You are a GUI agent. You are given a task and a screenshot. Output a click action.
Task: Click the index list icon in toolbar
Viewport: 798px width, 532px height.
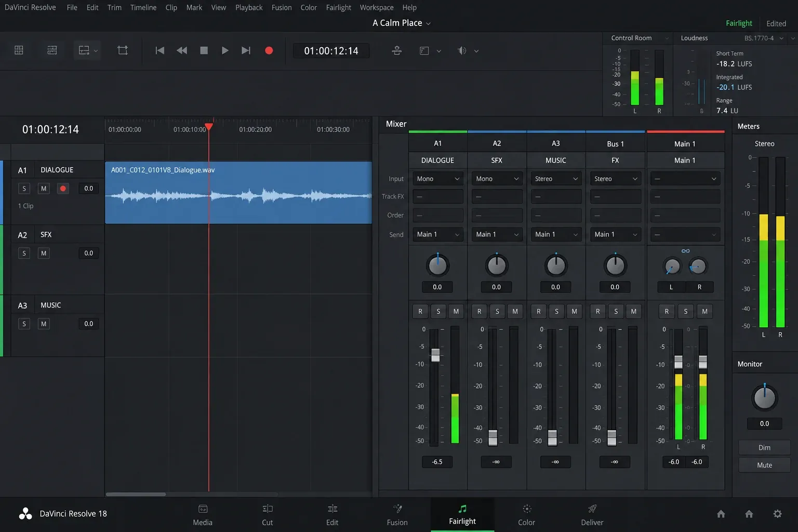[52, 50]
